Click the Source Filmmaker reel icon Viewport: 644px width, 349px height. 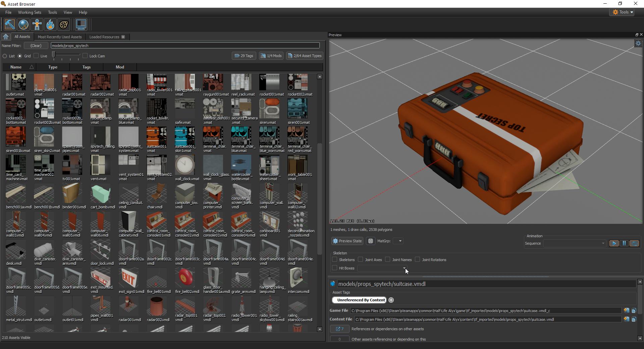[64, 24]
